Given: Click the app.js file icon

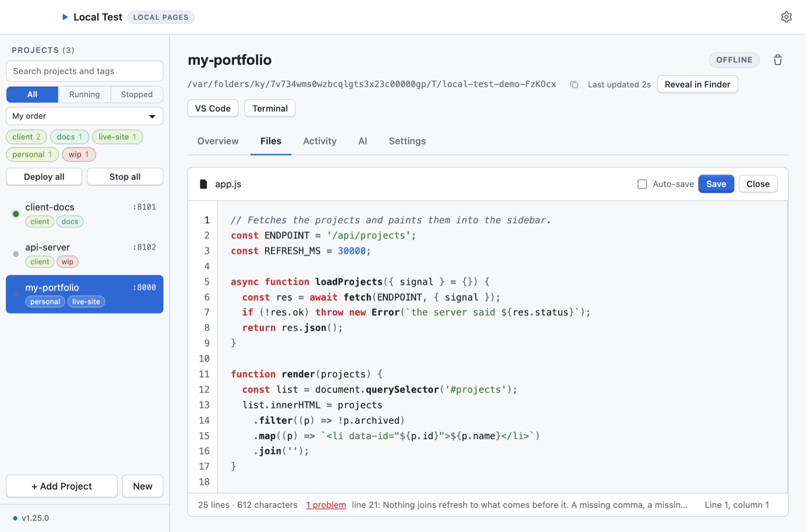Looking at the screenshot, I should point(204,184).
